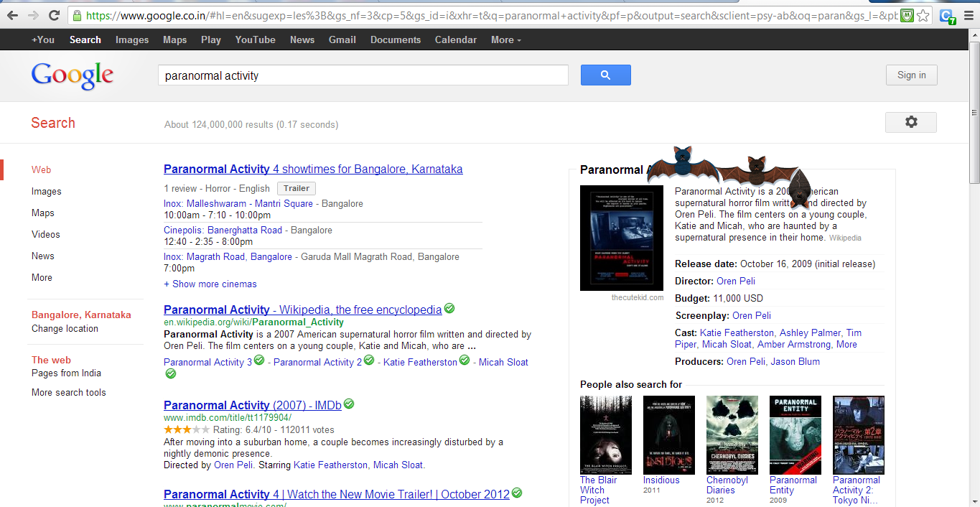Viewport: 980px width, 507px height.
Task: Click green checkmark after Paranormal Activity 2 sublink
Action: click(369, 360)
